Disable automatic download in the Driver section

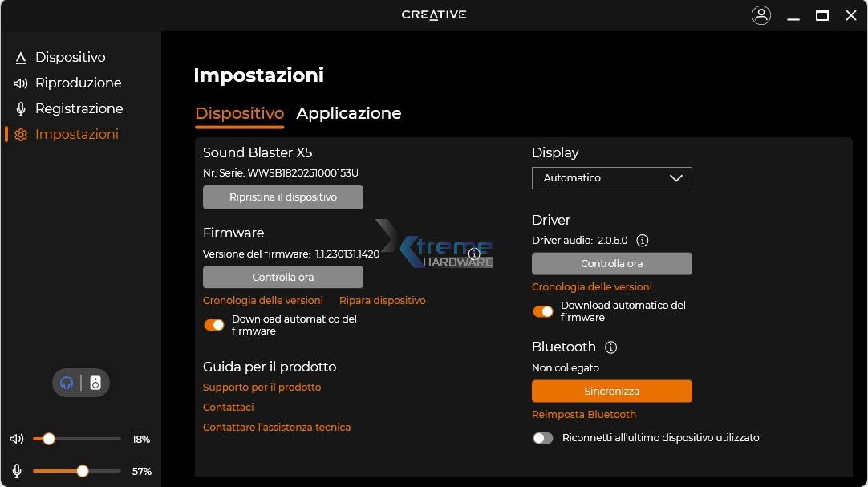543,310
